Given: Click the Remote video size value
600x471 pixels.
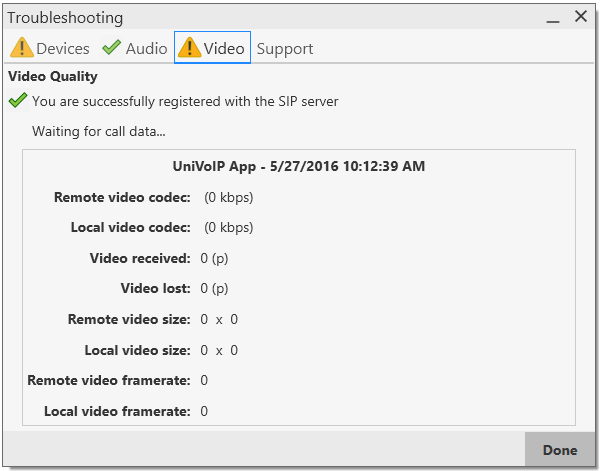Looking at the screenshot, I should point(219,319).
